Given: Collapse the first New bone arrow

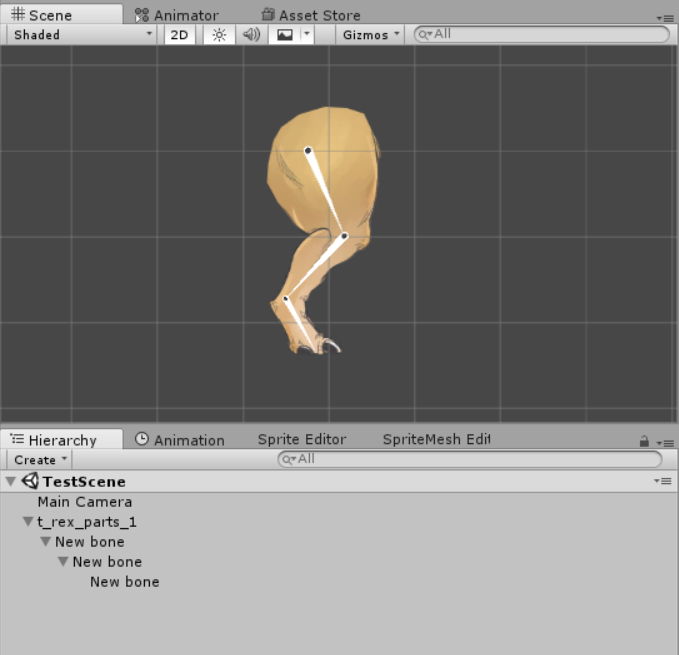Looking at the screenshot, I should point(45,542).
